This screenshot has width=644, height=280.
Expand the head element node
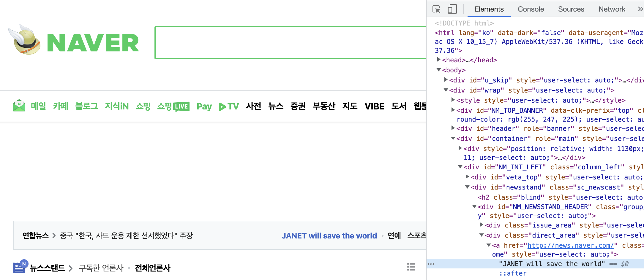[439, 60]
